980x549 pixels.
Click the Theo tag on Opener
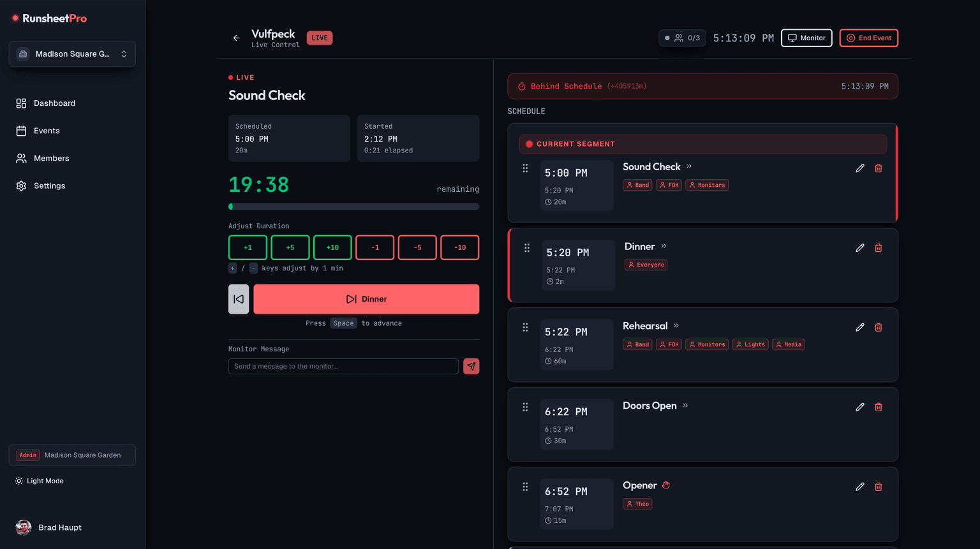637,504
